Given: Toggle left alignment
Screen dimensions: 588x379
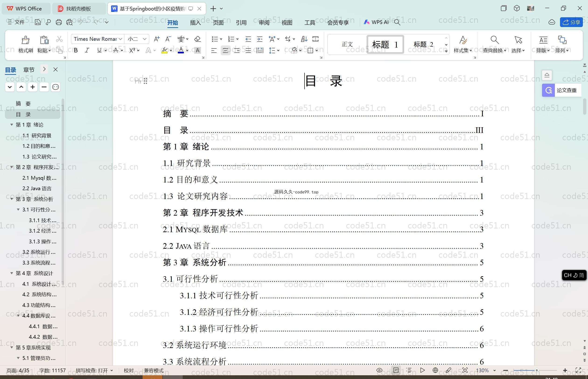Looking at the screenshot, I should 214,50.
